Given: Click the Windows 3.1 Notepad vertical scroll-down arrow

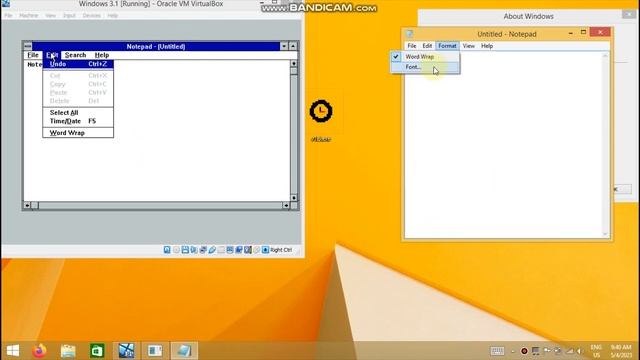Looking at the screenshot, I should pyautogui.click(x=293, y=198).
